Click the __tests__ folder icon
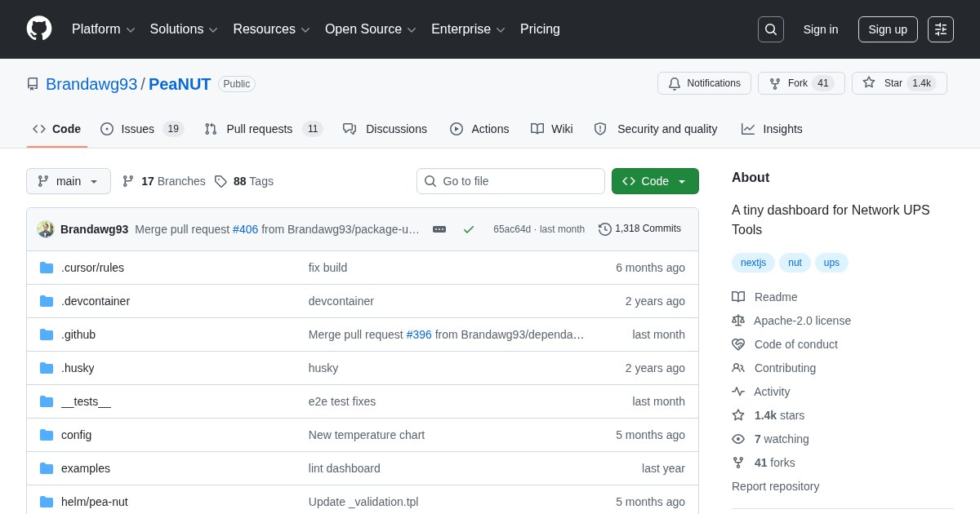The width and height of the screenshot is (980, 514). pyautogui.click(x=47, y=401)
